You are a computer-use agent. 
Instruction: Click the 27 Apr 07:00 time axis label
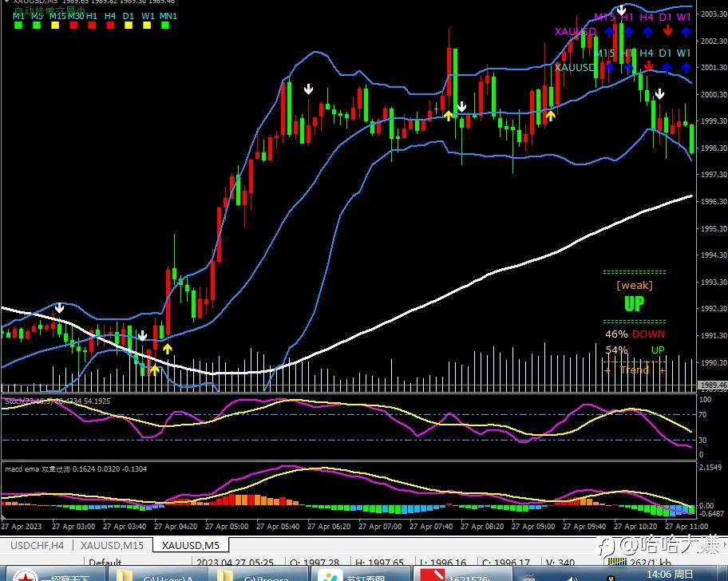pos(380,526)
